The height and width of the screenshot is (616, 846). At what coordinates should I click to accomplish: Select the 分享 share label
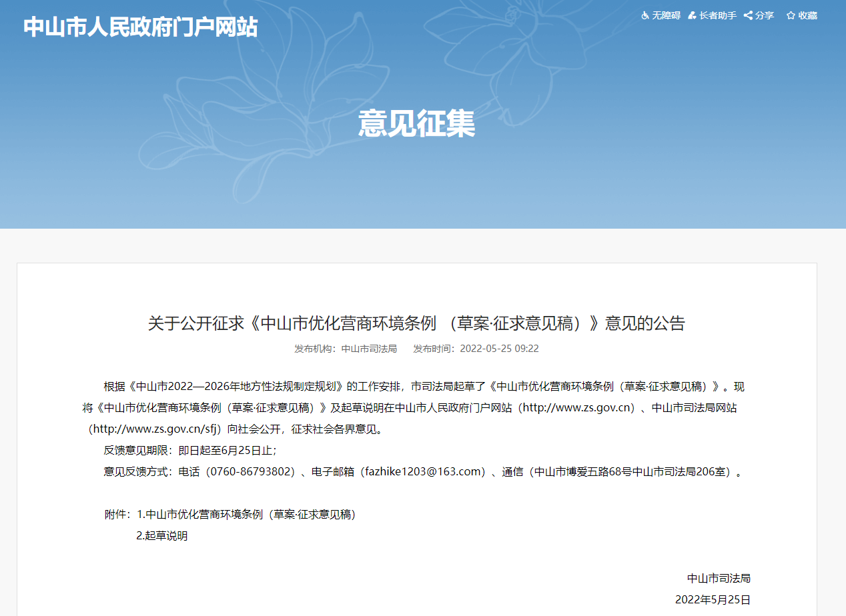(765, 15)
